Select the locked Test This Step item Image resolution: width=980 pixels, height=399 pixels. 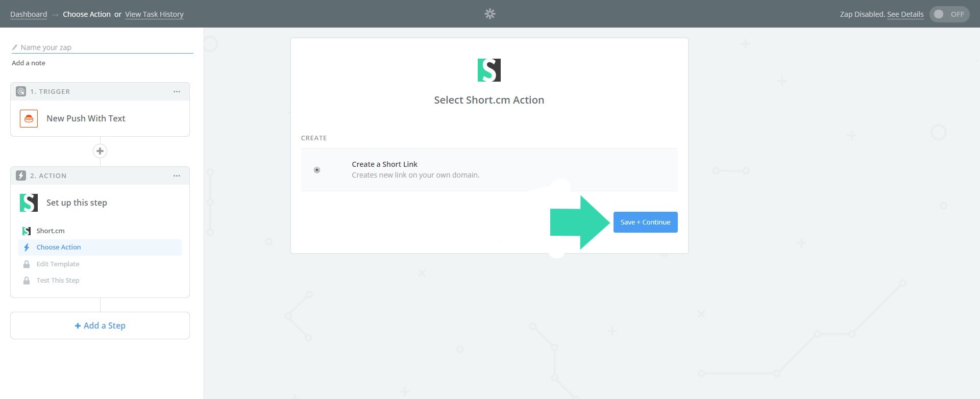pos(58,281)
